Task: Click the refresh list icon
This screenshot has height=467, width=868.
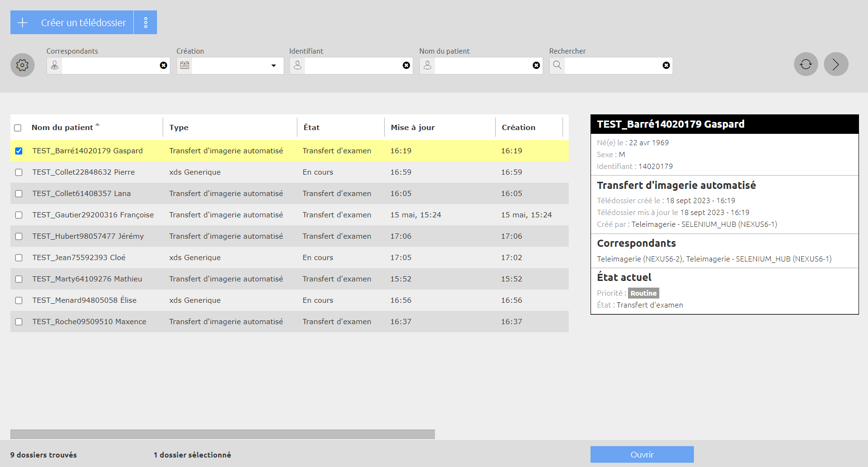Action: coord(806,64)
